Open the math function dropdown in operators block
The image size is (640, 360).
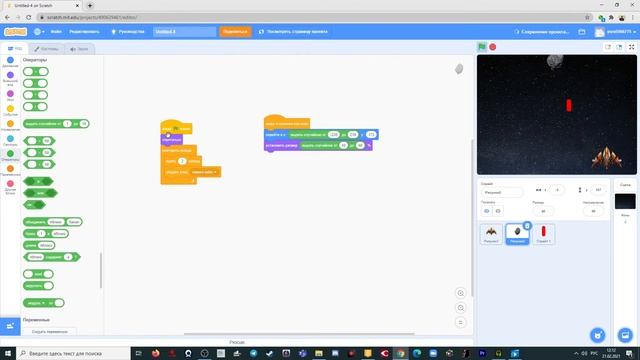pos(36,303)
